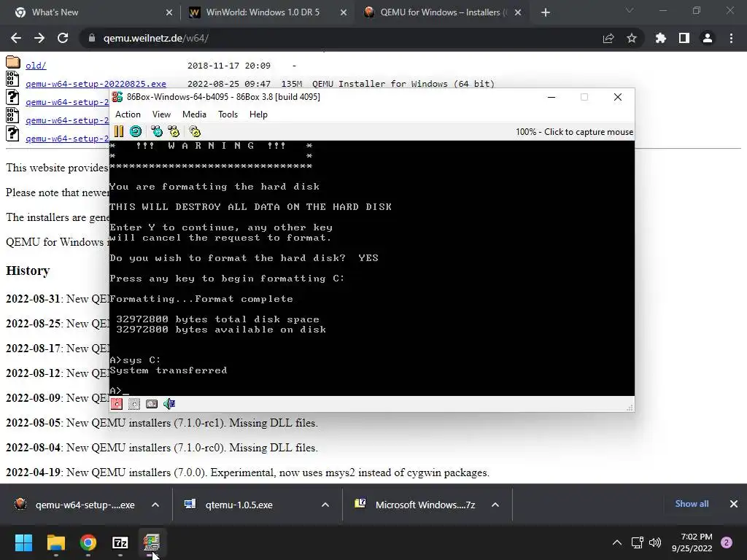Open the old/ directory link
747x560 pixels.
tap(36, 66)
